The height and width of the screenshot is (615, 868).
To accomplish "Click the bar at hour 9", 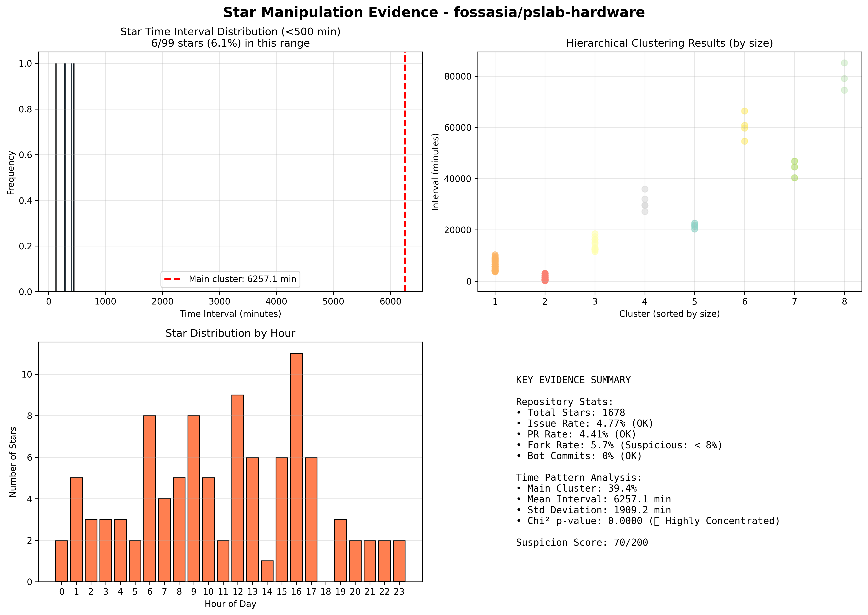I will pos(194,498).
